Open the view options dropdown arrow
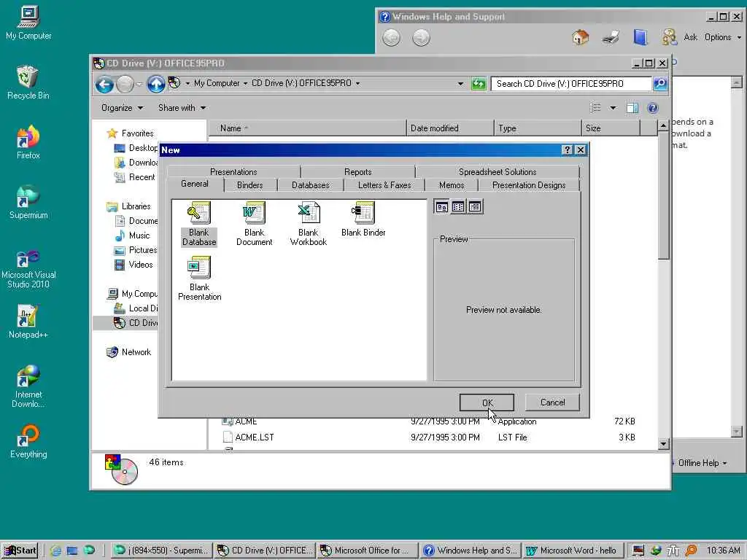Viewport: 747px width, 560px height. (x=613, y=108)
